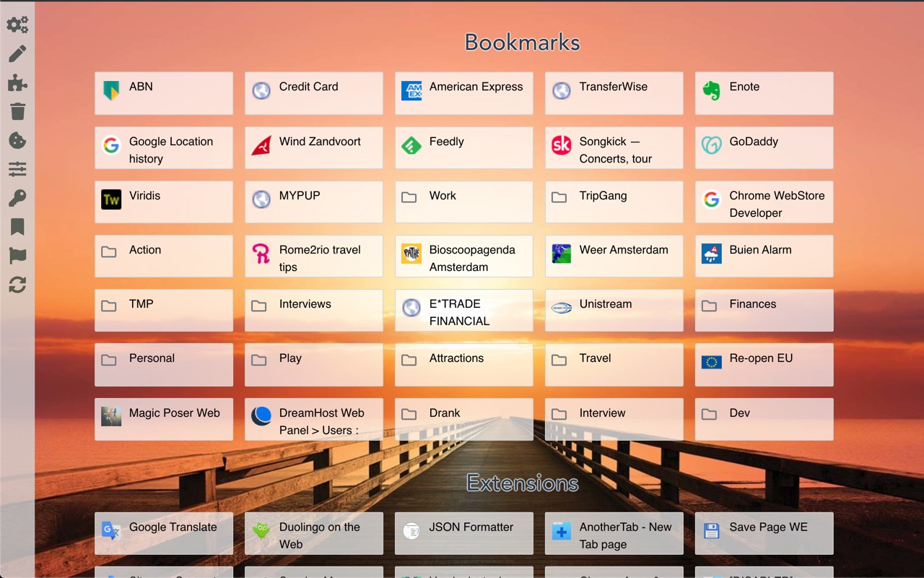Viewport: 924px width, 578px height.
Task: Expand the Work bookmark folder
Action: [464, 202]
